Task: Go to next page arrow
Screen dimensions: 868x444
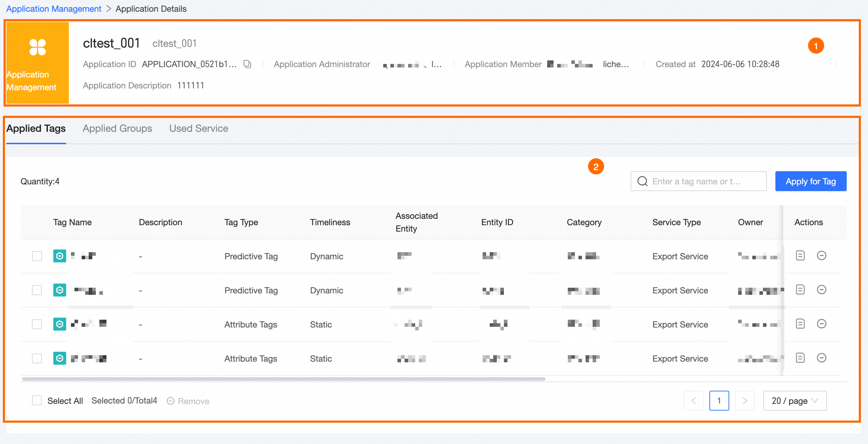Action: (x=745, y=401)
